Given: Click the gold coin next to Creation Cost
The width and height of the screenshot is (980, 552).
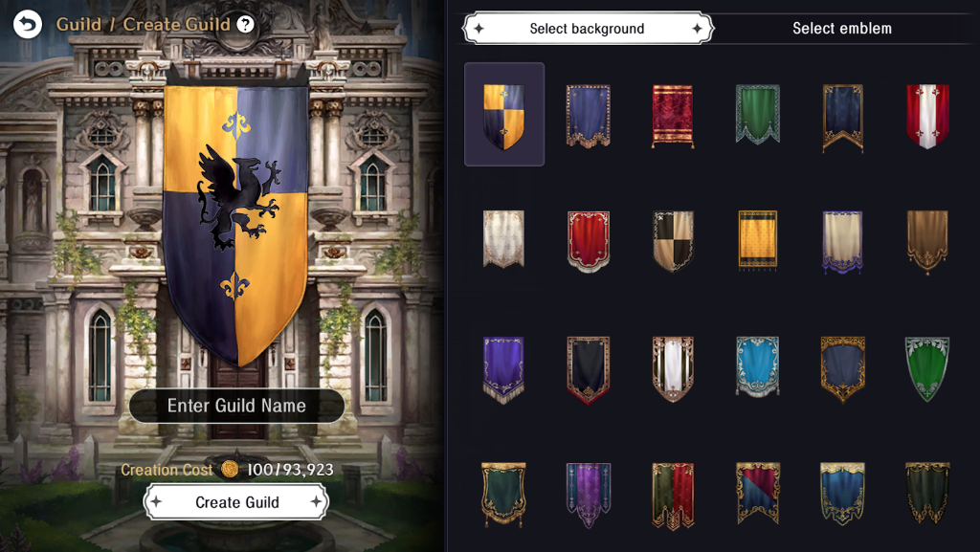Looking at the screenshot, I should click(x=230, y=469).
